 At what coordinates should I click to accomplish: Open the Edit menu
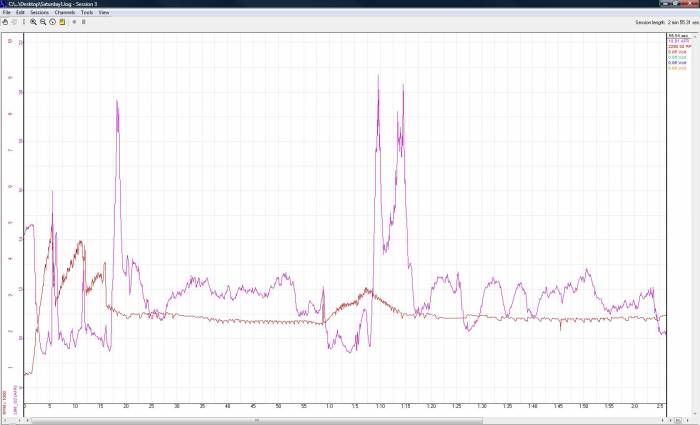tap(20, 12)
